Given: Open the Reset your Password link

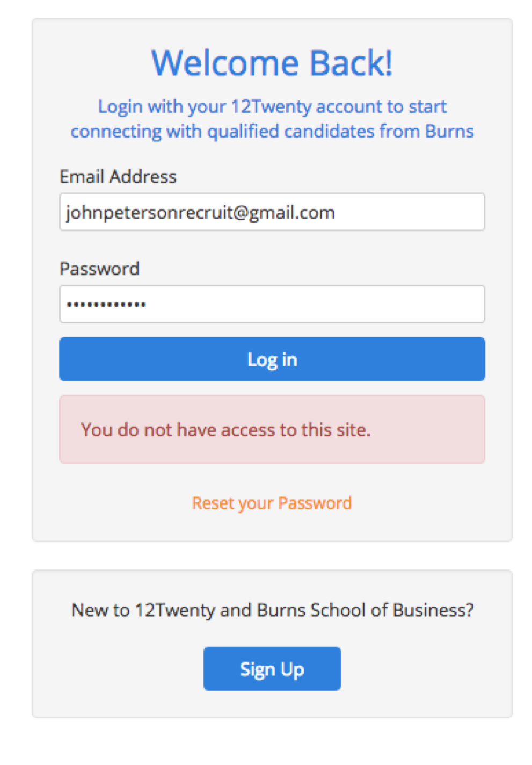Looking at the screenshot, I should click(x=272, y=503).
